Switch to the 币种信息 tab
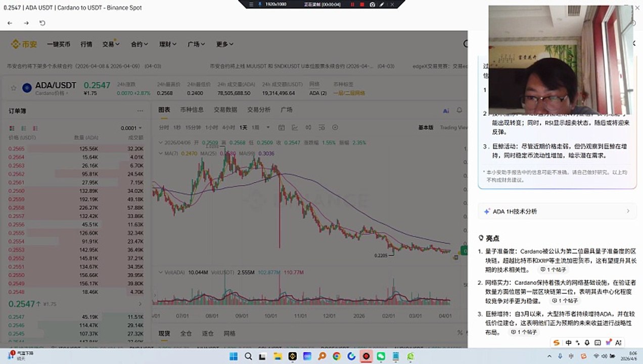The image size is (643, 364). pos(192,110)
